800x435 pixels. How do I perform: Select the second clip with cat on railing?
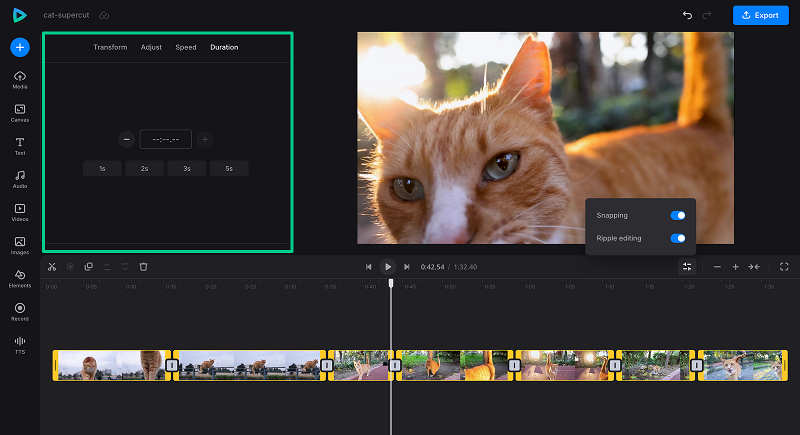[x=249, y=365]
